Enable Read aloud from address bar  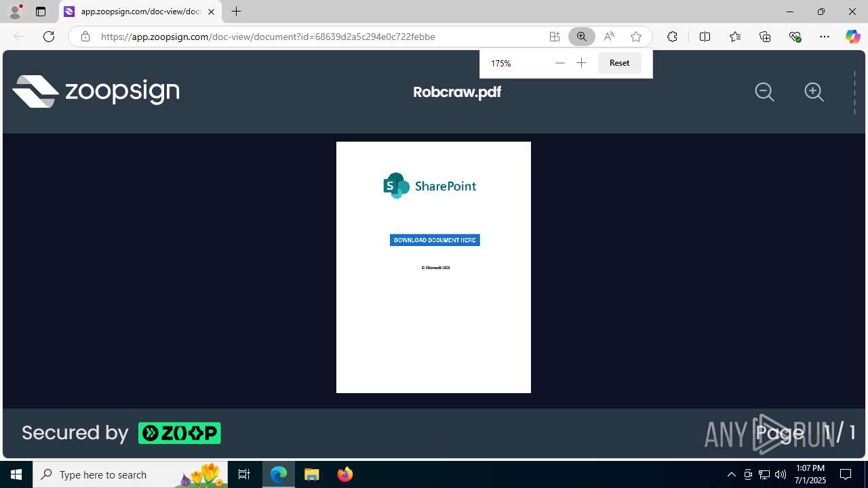pos(609,37)
